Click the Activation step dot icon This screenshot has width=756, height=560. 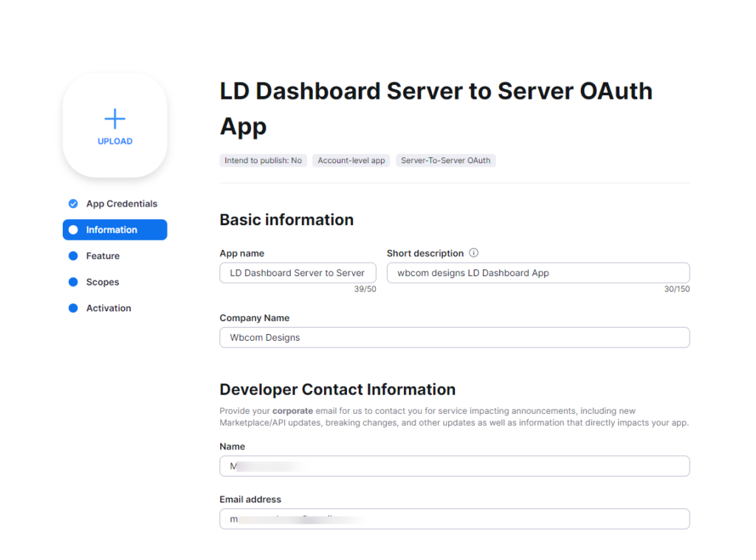[73, 308]
